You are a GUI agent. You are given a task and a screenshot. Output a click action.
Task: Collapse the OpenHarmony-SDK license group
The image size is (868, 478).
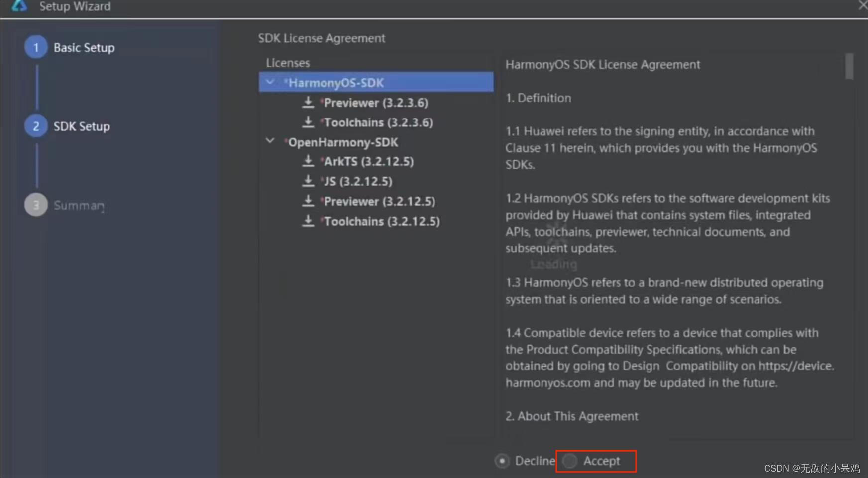tap(270, 141)
